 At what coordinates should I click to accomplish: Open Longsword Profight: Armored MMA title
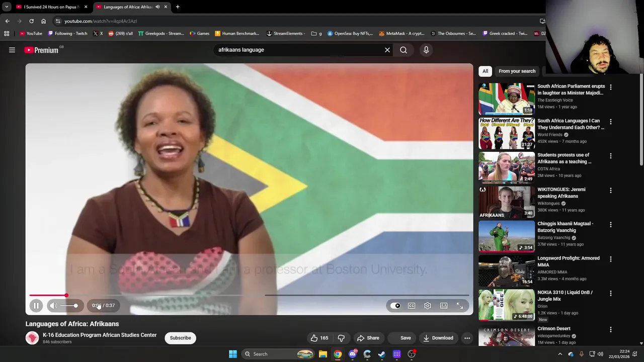click(569, 261)
